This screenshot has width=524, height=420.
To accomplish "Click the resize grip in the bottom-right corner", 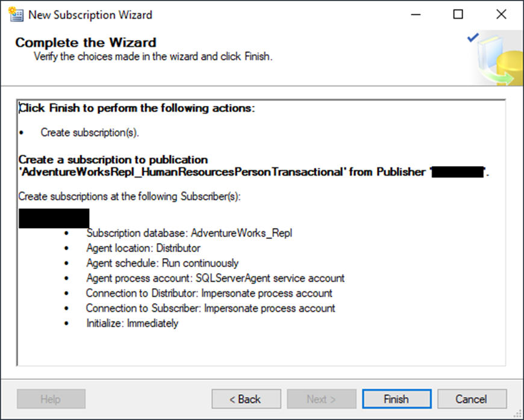I will pos(519,415).
